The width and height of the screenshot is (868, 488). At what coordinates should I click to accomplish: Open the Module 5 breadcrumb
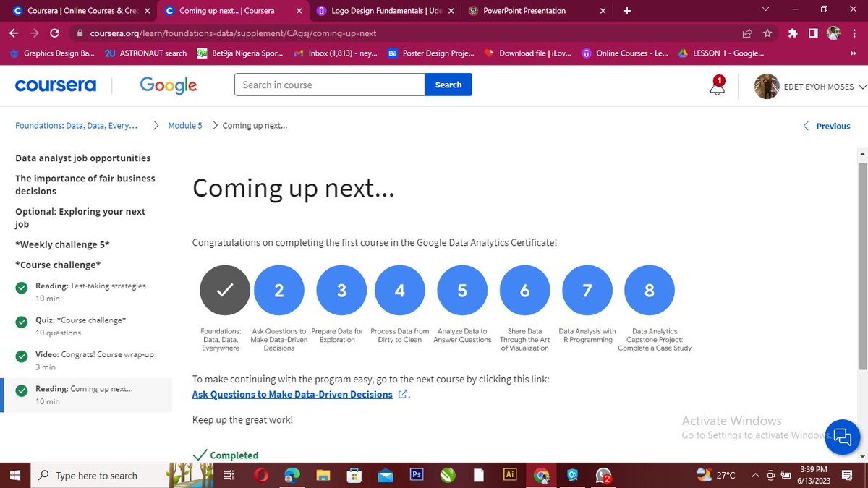coord(185,125)
